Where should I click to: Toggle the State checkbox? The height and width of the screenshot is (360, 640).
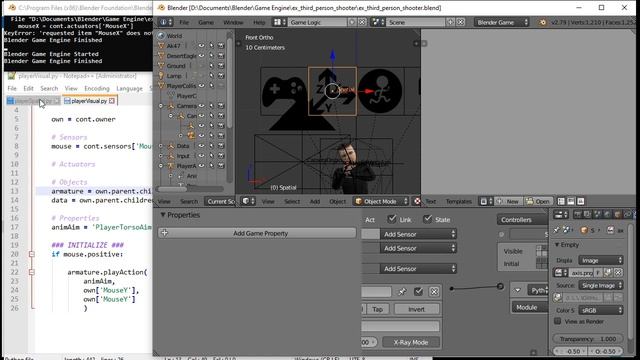pos(427,219)
